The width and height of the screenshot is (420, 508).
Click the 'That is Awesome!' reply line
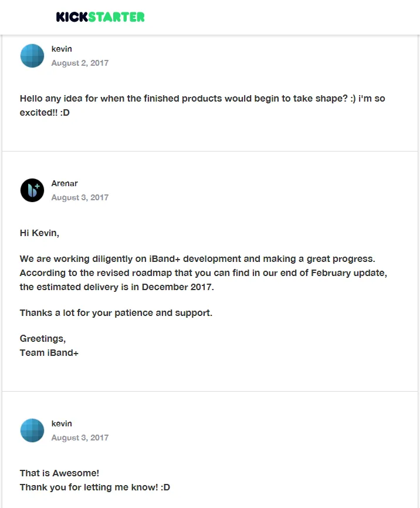click(59, 473)
